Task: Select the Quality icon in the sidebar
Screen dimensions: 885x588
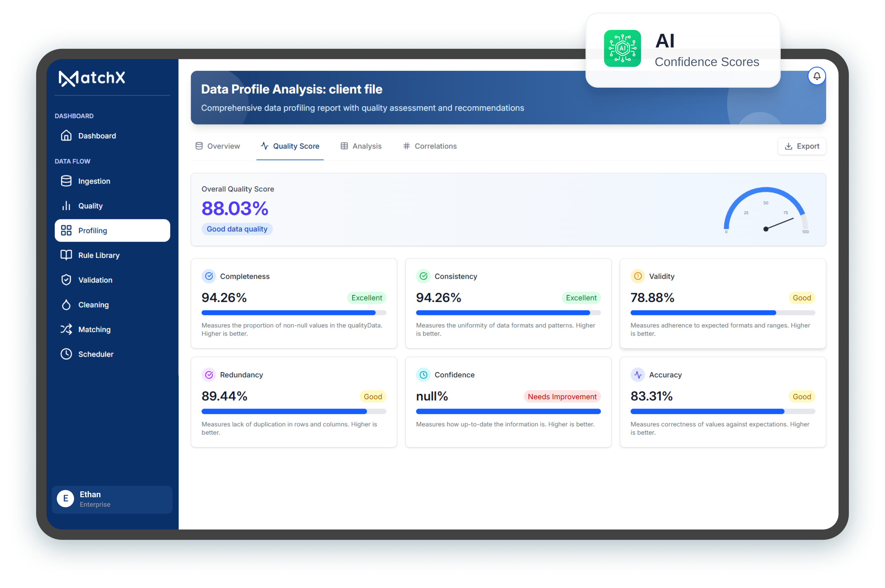Action: [x=66, y=206]
